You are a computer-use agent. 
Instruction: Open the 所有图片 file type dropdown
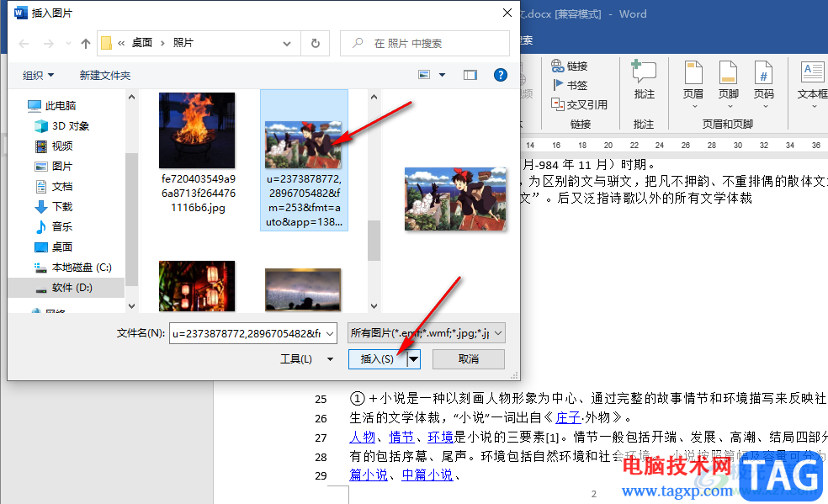click(426, 333)
